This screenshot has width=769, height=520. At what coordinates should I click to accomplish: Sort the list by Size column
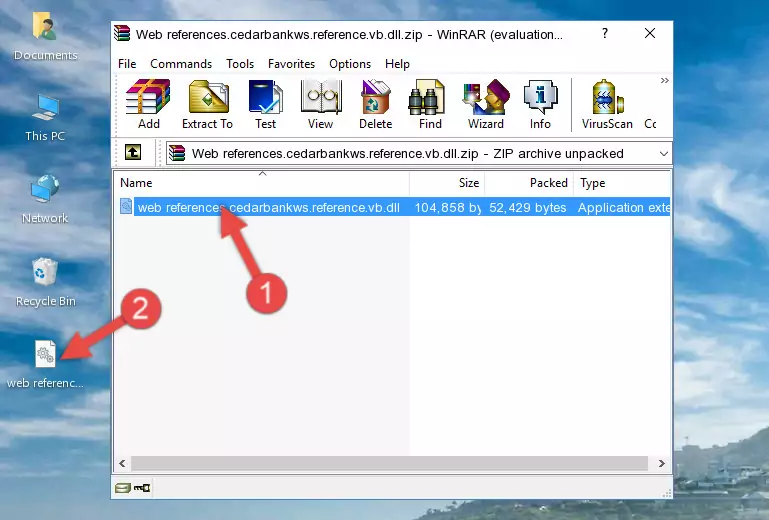(447, 182)
